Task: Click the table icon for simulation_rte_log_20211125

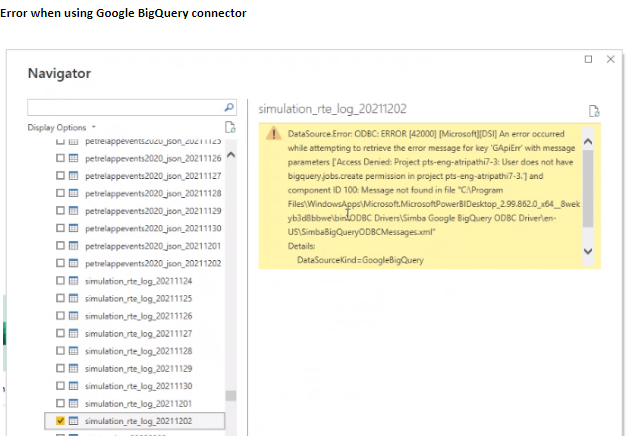Action: tap(73, 298)
